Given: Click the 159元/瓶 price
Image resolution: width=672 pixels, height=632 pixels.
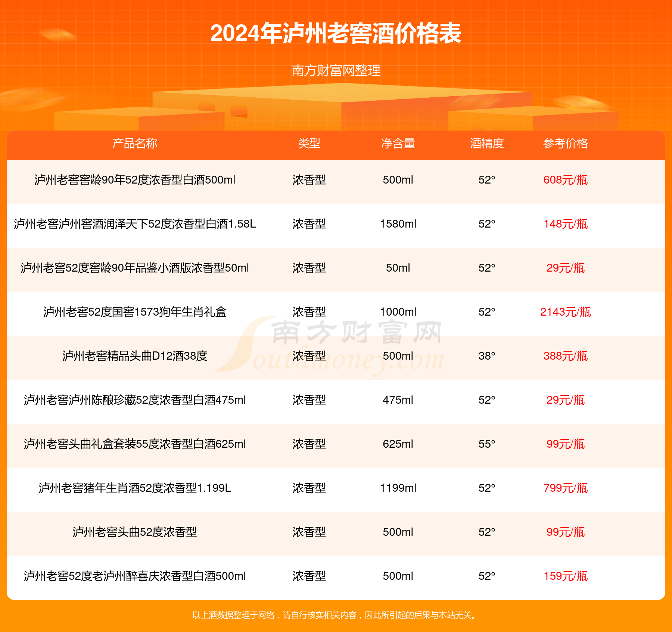Looking at the screenshot, I should (x=566, y=576).
